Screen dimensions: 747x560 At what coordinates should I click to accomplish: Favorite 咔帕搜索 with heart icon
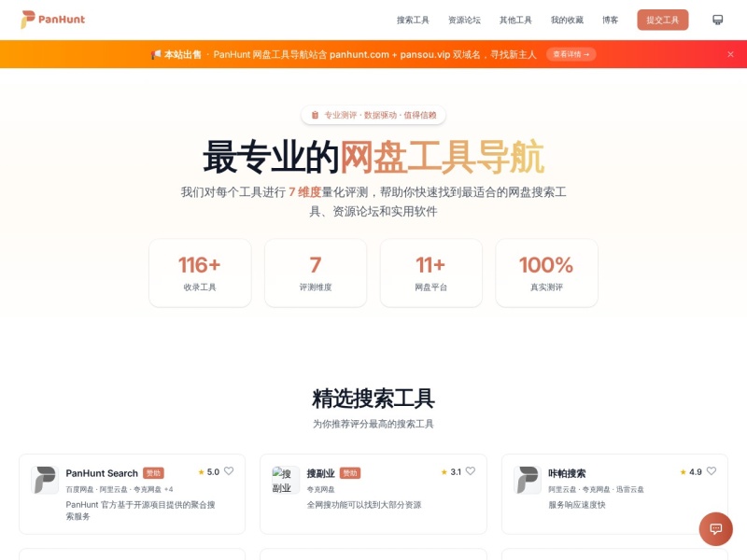712,471
